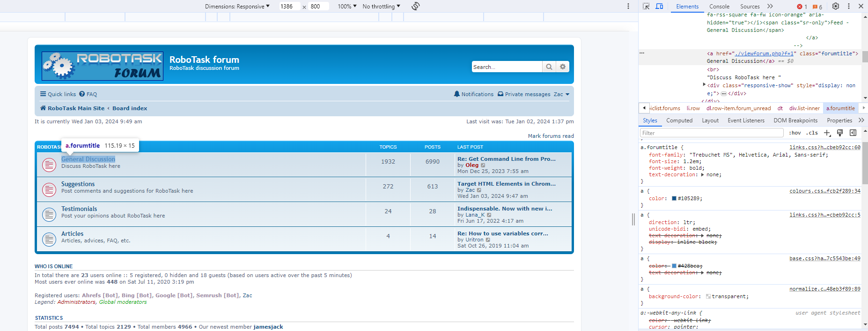Open the Layout tab

710,120
